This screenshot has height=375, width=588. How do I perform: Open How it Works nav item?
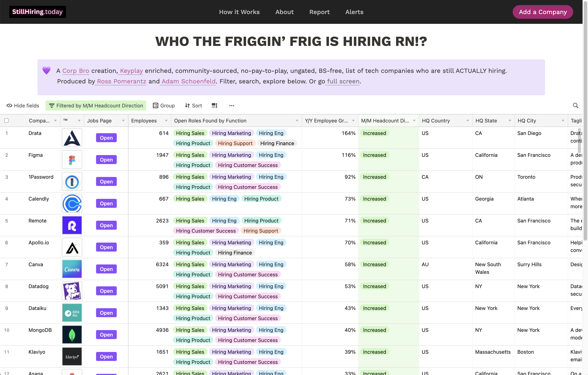pyautogui.click(x=239, y=12)
